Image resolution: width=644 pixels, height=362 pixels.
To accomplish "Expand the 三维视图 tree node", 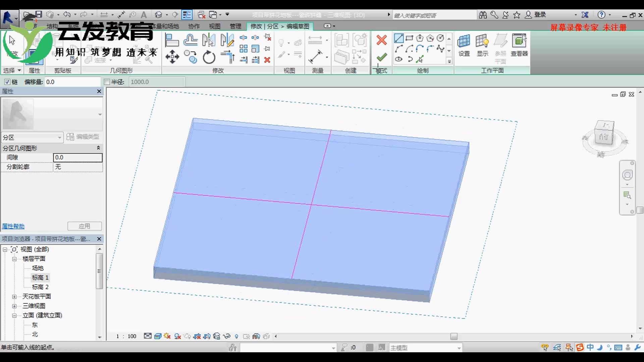I will coord(14,306).
